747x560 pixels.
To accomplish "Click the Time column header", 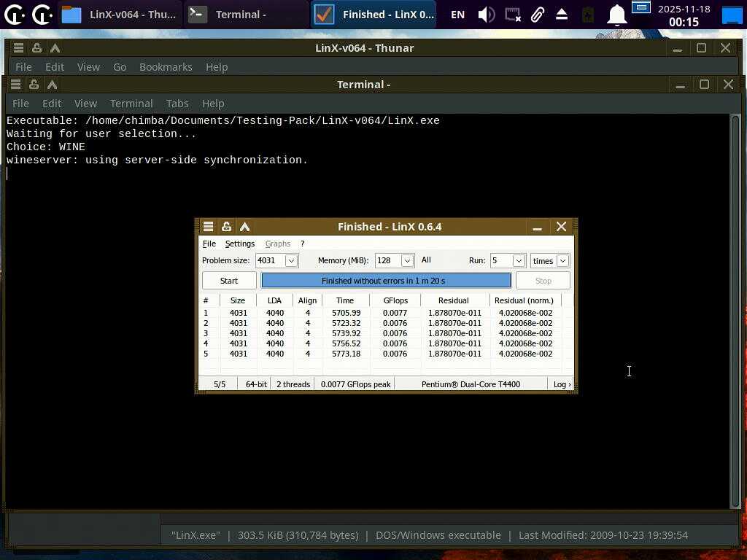I will click(345, 300).
